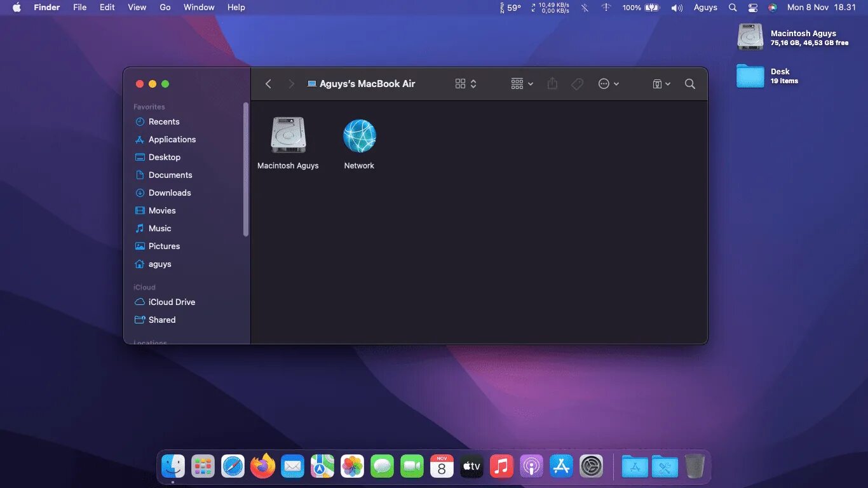The width and height of the screenshot is (868, 488).
Task: Click the Mon 8 Nov 18.31 clock
Action: click(822, 8)
